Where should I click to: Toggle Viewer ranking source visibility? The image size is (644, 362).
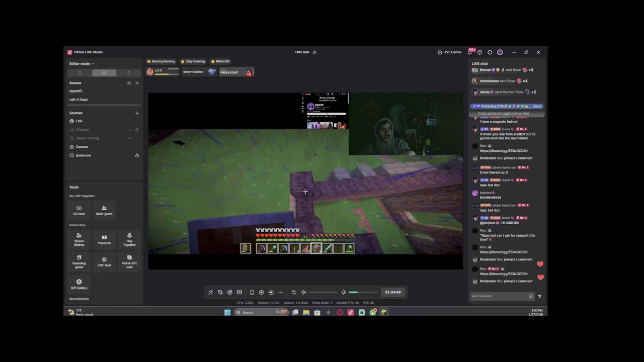click(130, 138)
